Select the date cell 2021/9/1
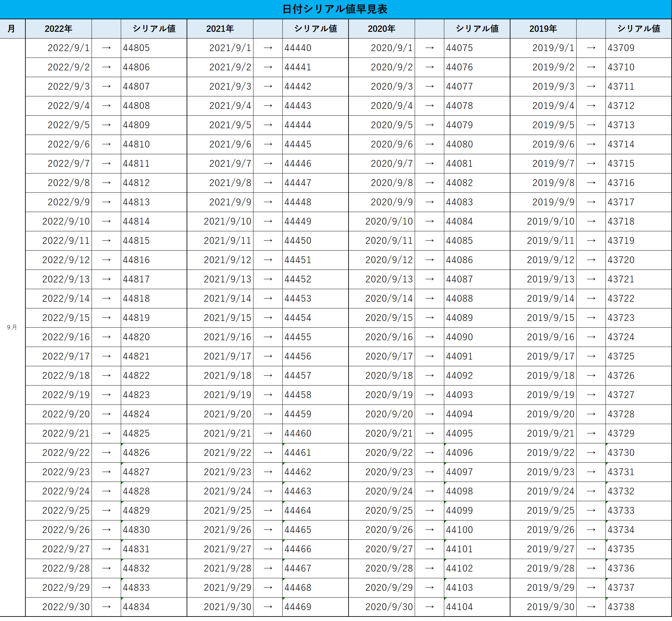672x621 pixels. [x=220, y=48]
